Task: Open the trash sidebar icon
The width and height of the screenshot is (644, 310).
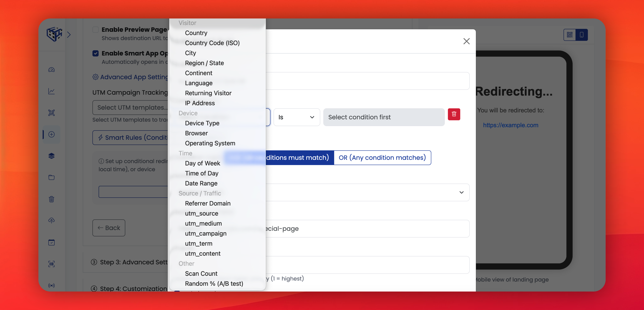Action: click(x=51, y=199)
